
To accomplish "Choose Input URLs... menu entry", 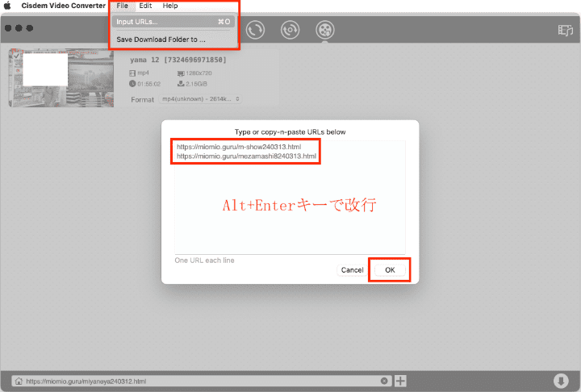I will click(173, 22).
